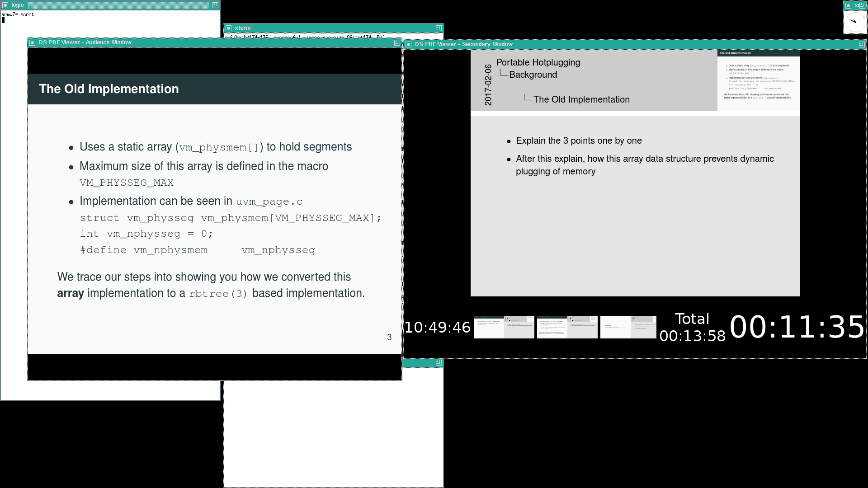The width and height of the screenshot is (868, 488).
Task: Open the xclock window menu icon
Action: [849, 5]
